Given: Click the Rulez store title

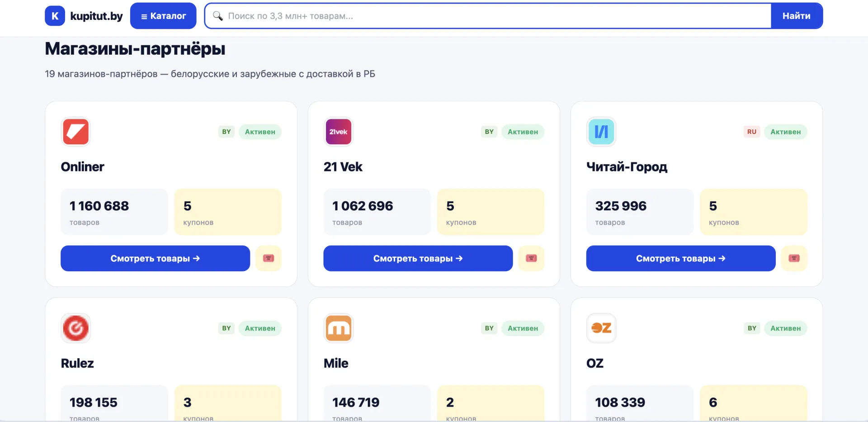Looking at the screenshot, I should tap(77, 363).
